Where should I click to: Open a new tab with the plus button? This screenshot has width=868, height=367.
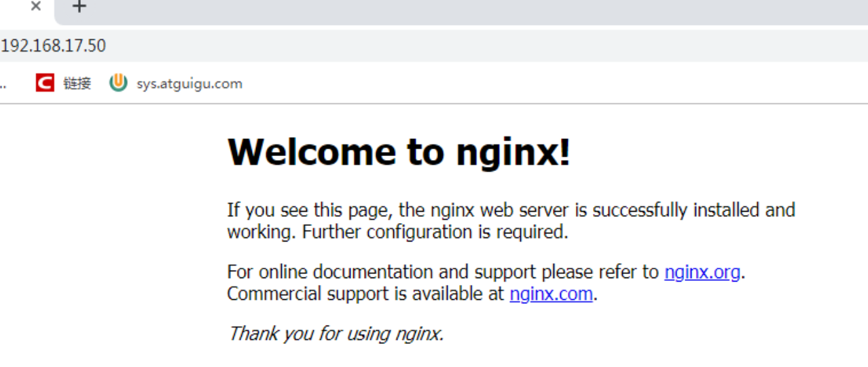(79, 7)
